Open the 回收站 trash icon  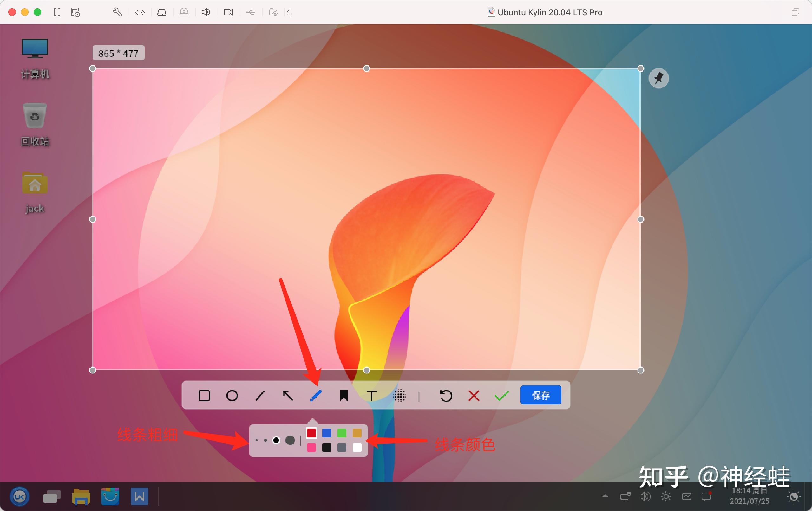35,124
